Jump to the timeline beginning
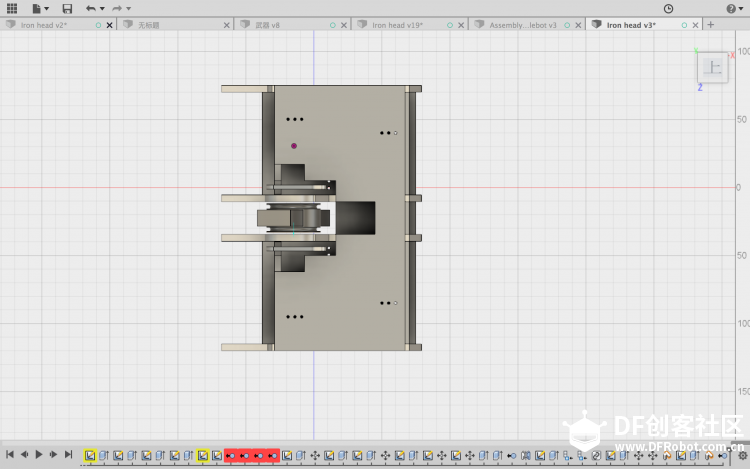Image resolution: width=750 pixels, height=469 pixels. pos(10,455)
